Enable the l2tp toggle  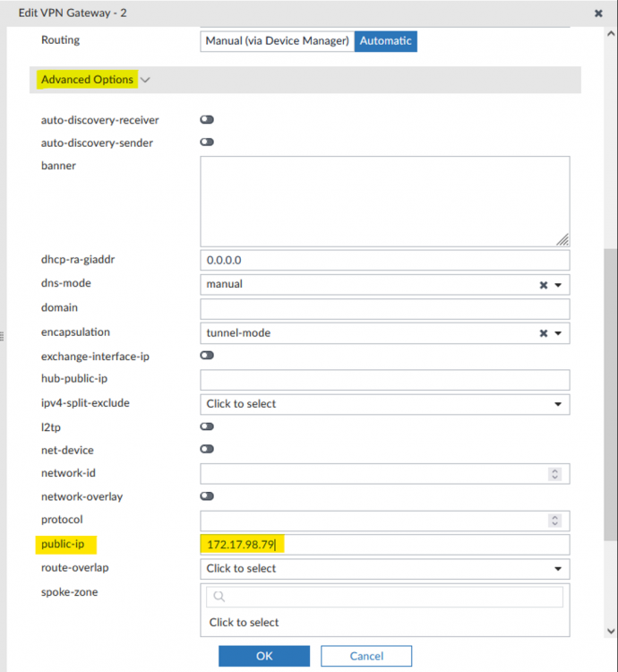coord(207,426)
